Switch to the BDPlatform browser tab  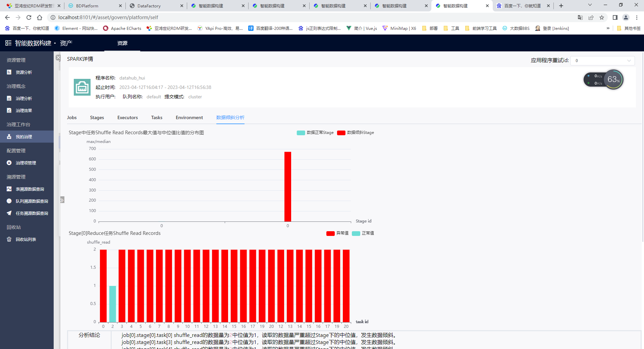[95, 6]
